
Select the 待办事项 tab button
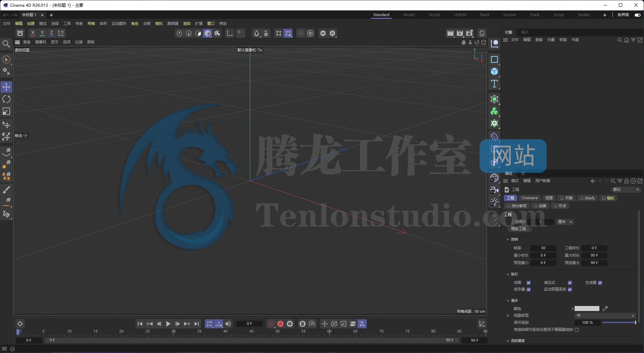tap(517, 206)
